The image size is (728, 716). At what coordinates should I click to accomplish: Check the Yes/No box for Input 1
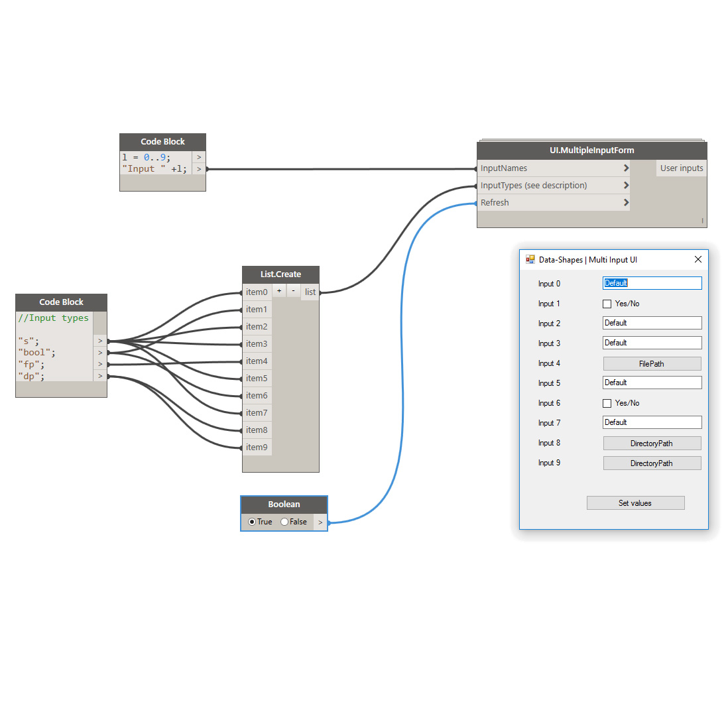point(607,304)
